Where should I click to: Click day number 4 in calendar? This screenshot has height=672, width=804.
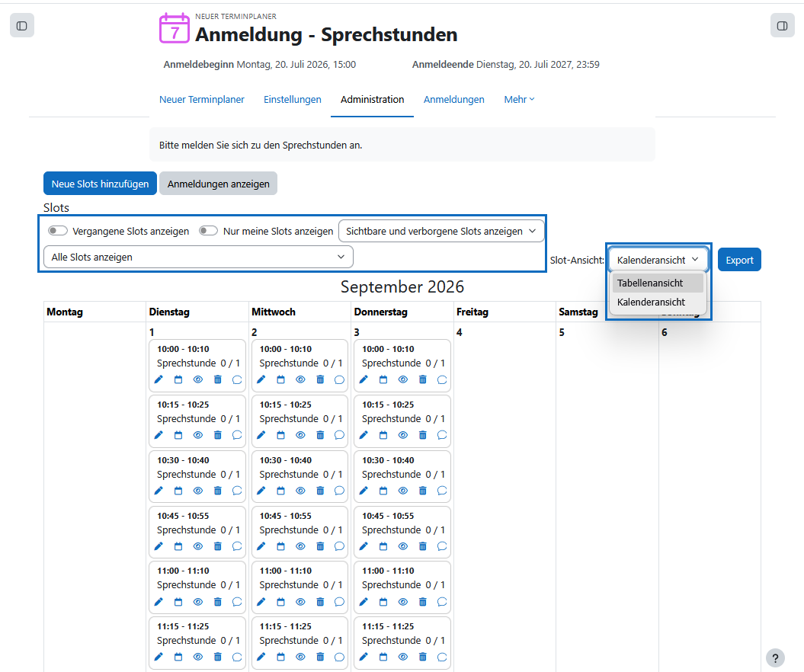click(x=460, y=332)
